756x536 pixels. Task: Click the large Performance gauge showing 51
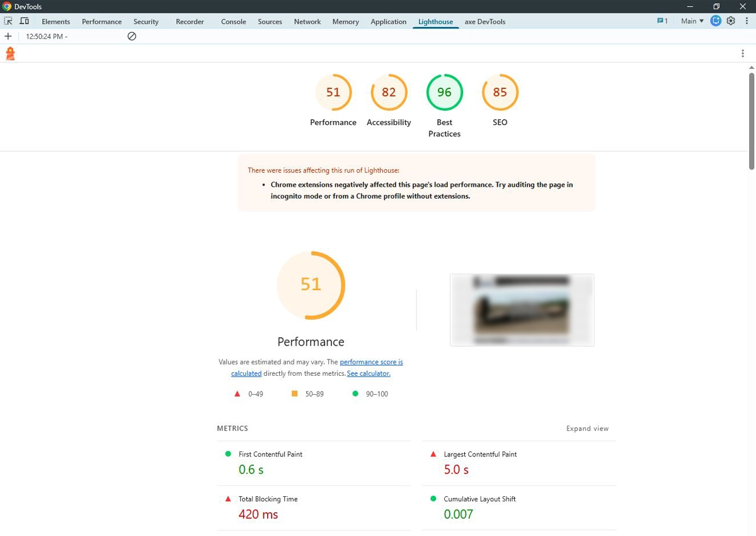[311, 286]
